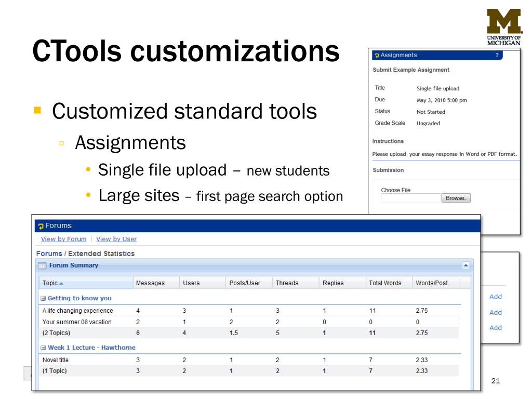
Task: Sort by the Topic column header
Action: (x=86, y=283)
